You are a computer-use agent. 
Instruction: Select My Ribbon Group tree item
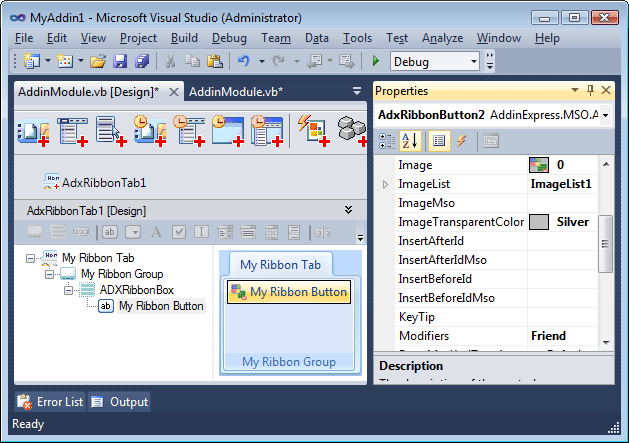pyautogui.click(x=122, y=274)
